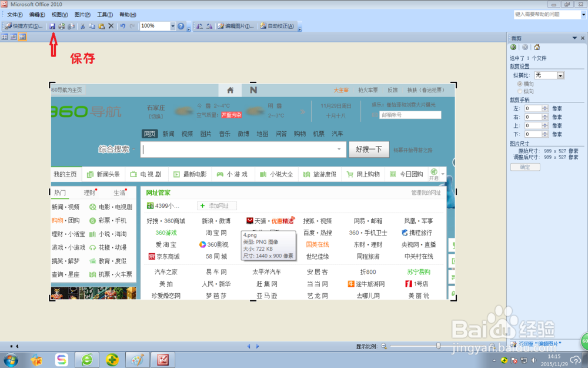
Task: Click the Undo arrow icon
Action: pyautogui.click(x=123, y=26)
